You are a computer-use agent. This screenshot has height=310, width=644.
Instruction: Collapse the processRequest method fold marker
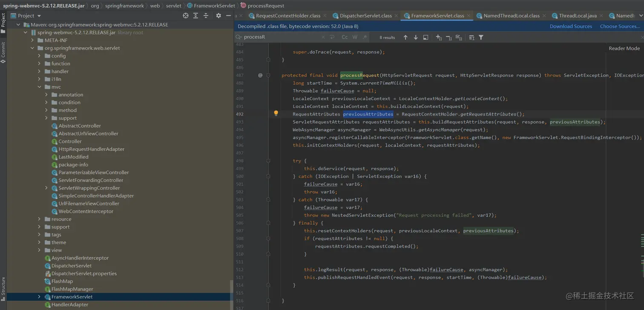pos(268,75)
